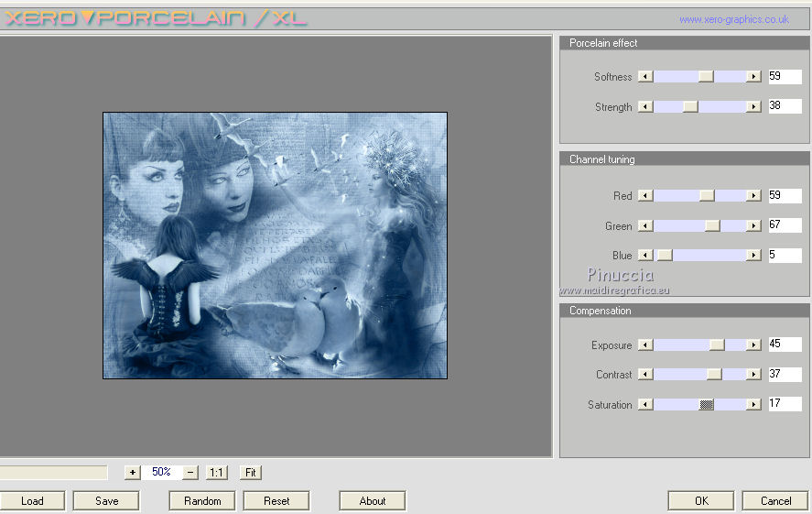Click the Cancel button
The image size is (812, 514).
[775, 500]
